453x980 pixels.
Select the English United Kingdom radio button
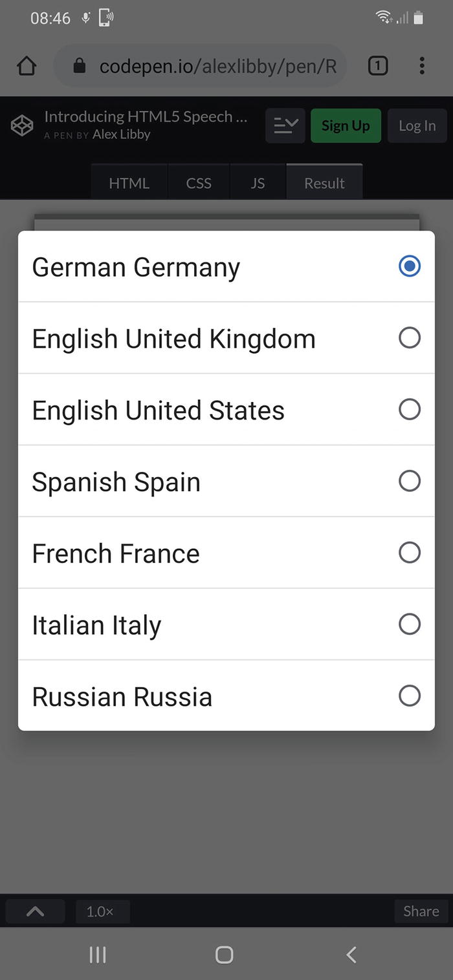(x=409, y=338)
